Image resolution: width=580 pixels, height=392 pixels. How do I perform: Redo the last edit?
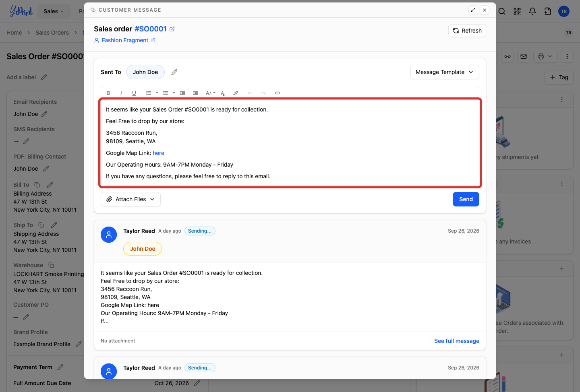coord(263,93)
